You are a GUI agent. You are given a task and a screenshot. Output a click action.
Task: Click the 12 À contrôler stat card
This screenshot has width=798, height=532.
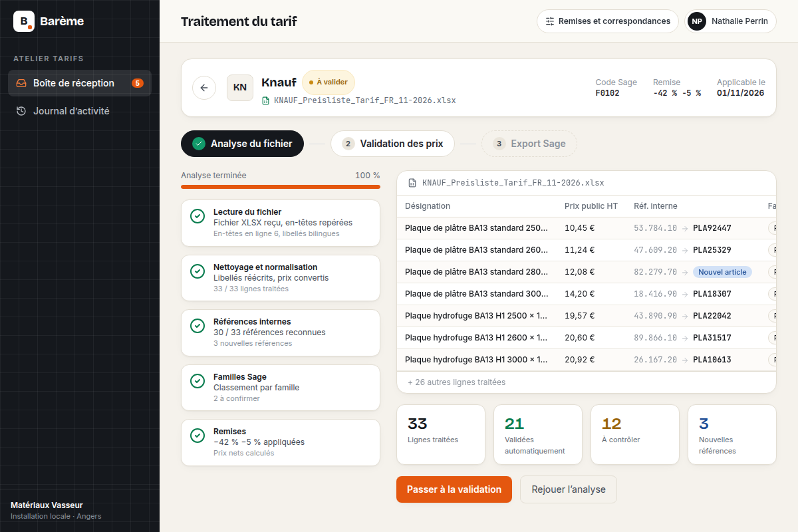[x=635, y=434]
